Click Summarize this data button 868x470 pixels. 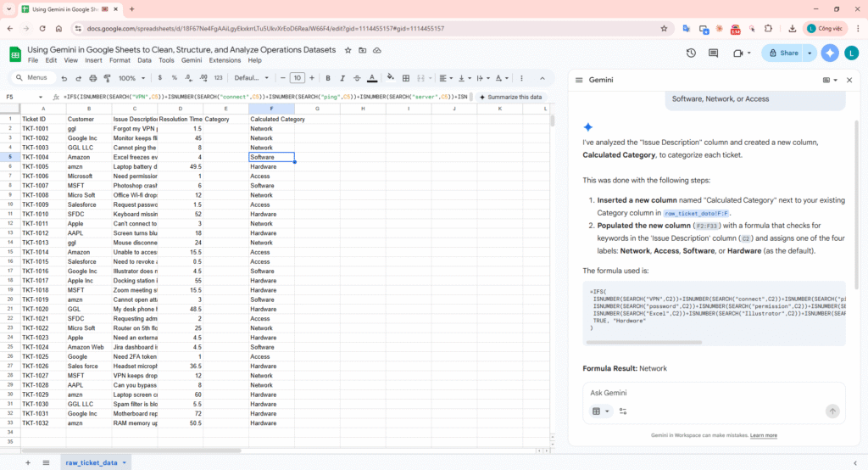(509, 97)
